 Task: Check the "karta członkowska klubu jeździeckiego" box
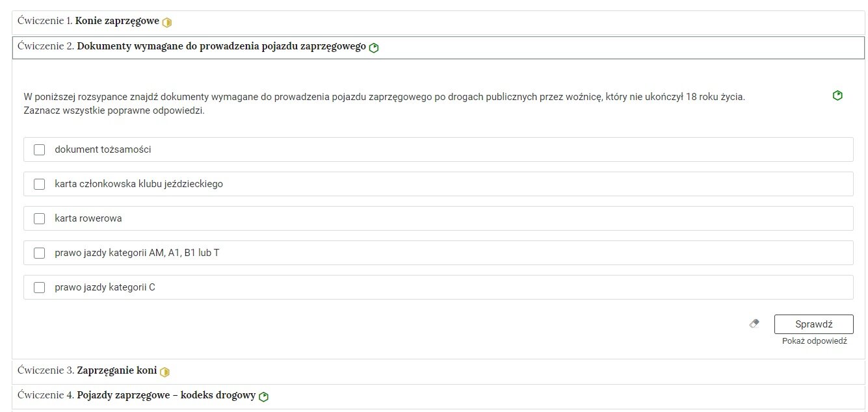click(x=40, y=184)
